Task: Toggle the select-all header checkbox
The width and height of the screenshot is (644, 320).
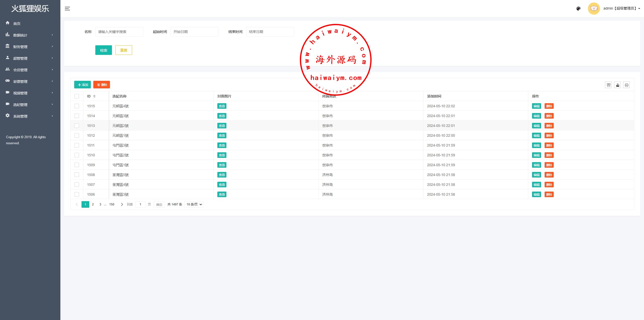Action: click(x=77, y=96)
